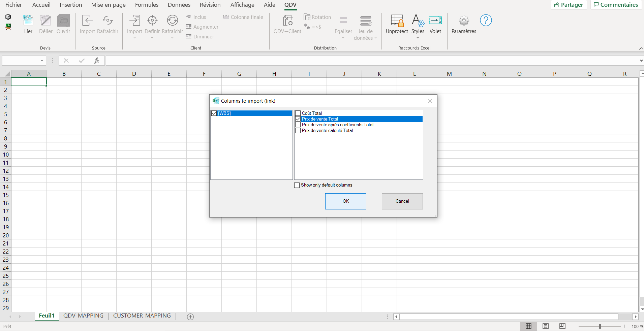Click the Client Import icon
This screenshot has width=644, height=331.
tap(134, 21)
